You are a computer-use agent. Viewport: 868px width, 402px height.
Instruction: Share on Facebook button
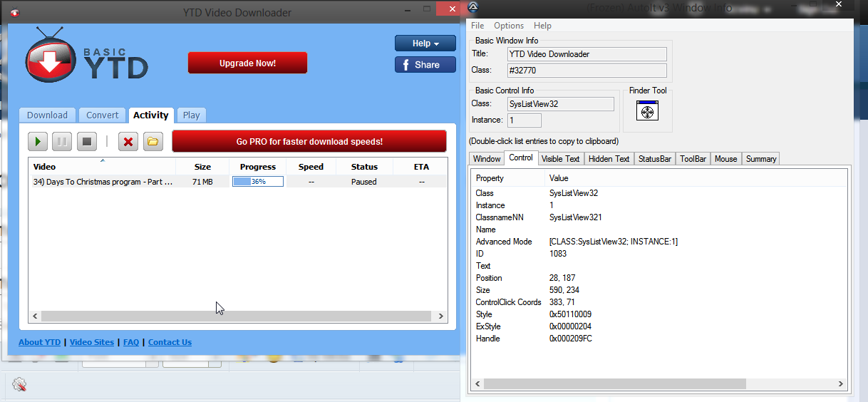[425, 64]
